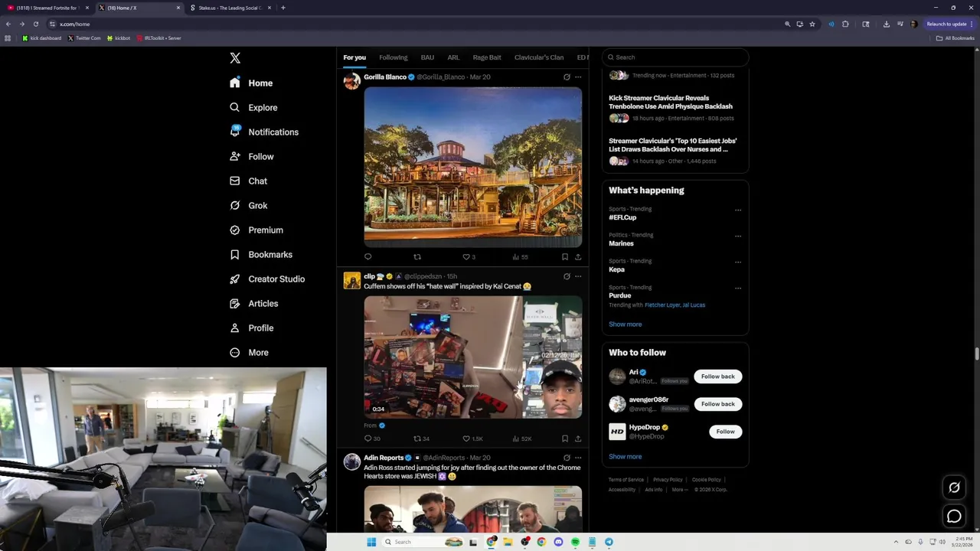Open Telegram from the taskbar

(609, 542)
